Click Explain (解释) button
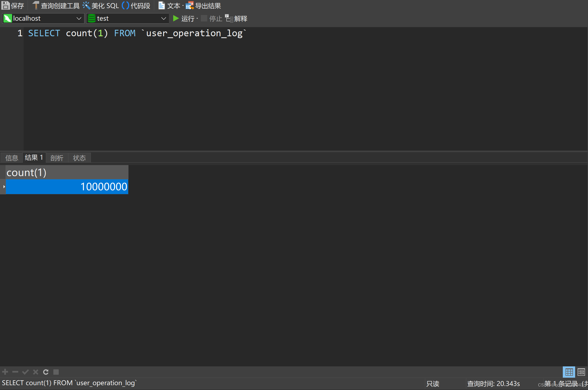 pyautogui.click(x=236, y=19)
